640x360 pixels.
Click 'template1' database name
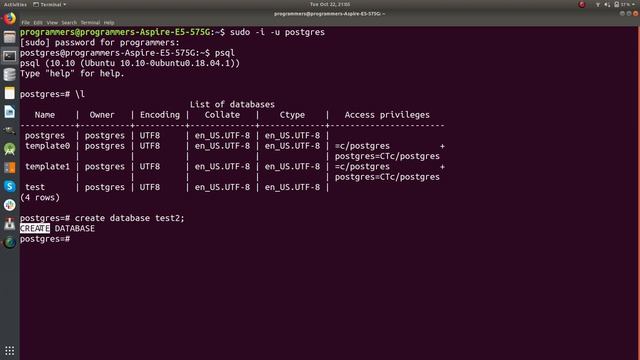[x=47, y=167]
